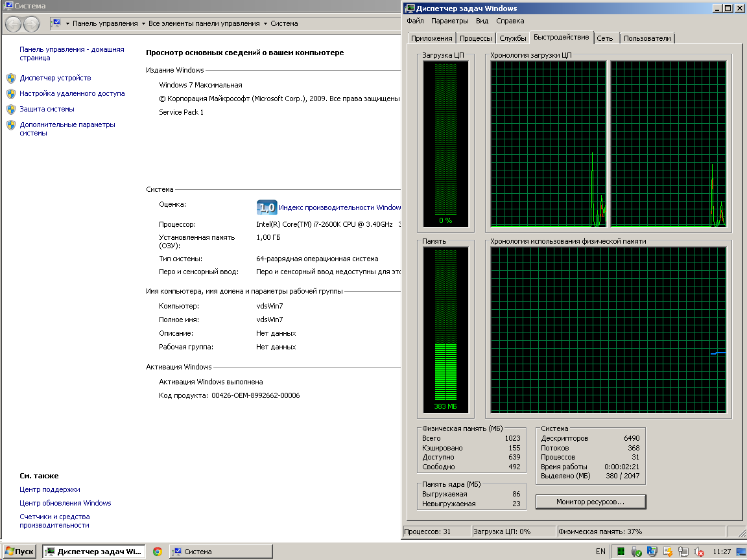Click the product key 00426-OEM-8992662-00006

255,396
